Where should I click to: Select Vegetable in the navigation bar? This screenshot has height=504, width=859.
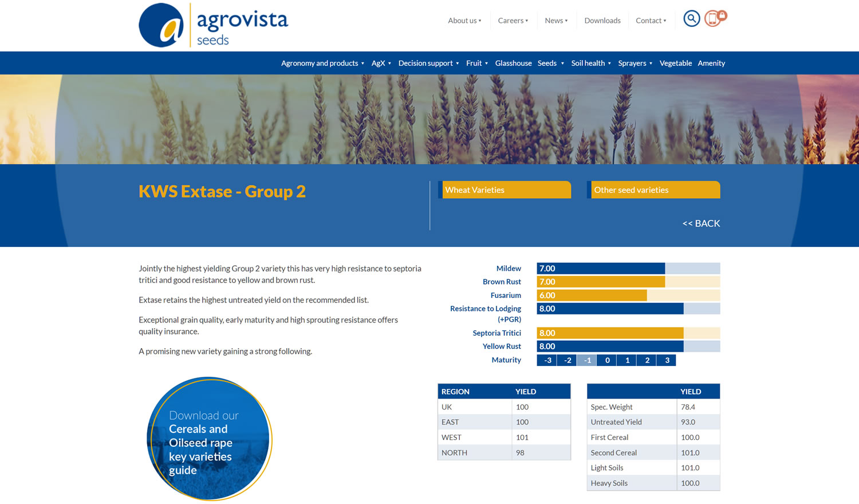coord(675,63)
